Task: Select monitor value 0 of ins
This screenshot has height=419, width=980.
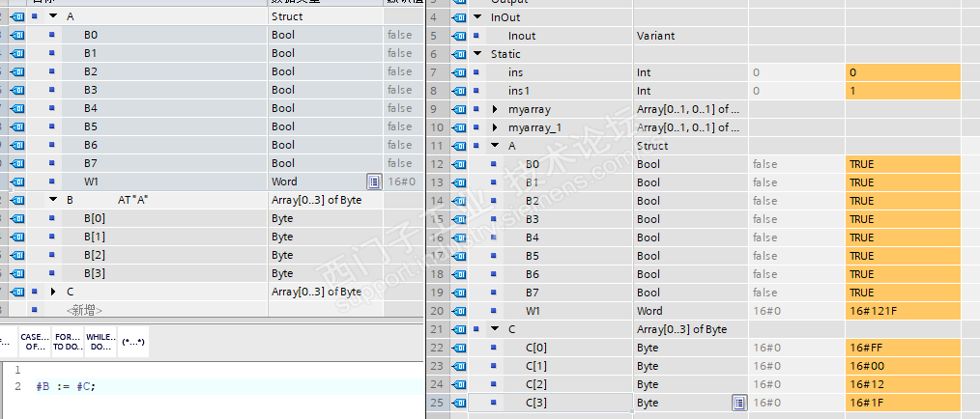Action: (903, 72)
